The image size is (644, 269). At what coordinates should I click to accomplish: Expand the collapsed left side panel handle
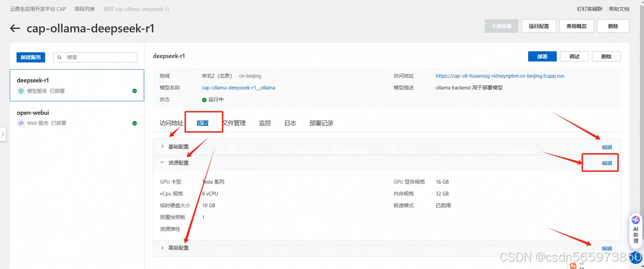point(3,134)
